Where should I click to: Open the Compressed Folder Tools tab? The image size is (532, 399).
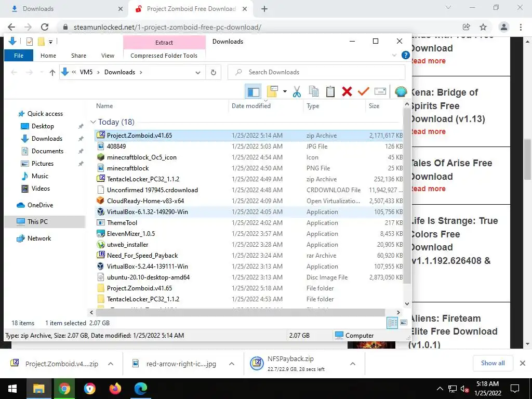click(x=164, y=56)
